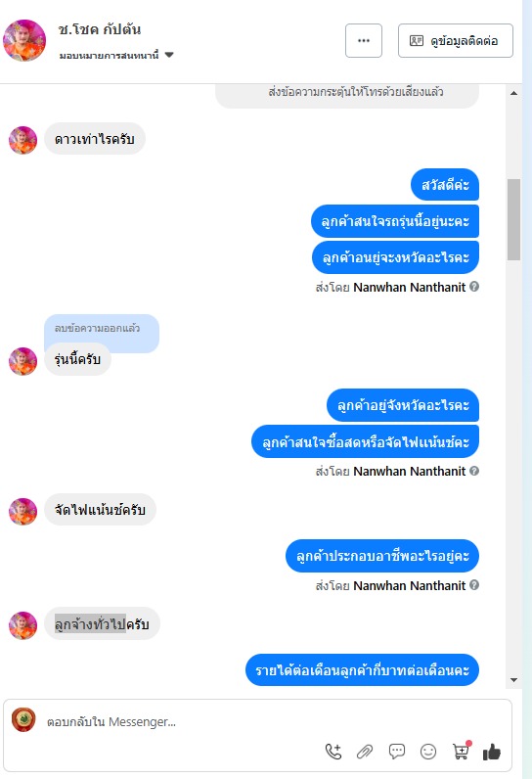Open saved replies speech bubble icon

(396, 752)
